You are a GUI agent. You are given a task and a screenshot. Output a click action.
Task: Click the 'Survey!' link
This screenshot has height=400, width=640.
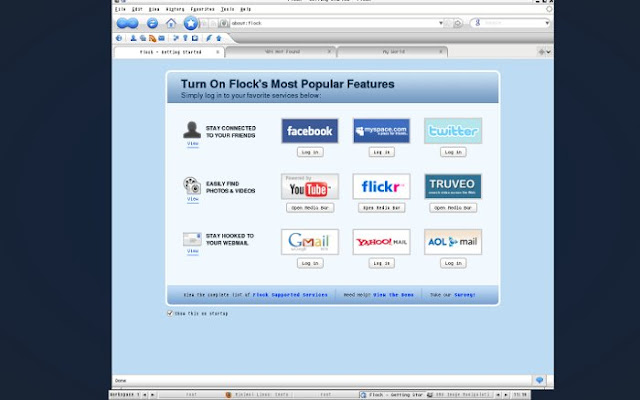pos(464,295)
